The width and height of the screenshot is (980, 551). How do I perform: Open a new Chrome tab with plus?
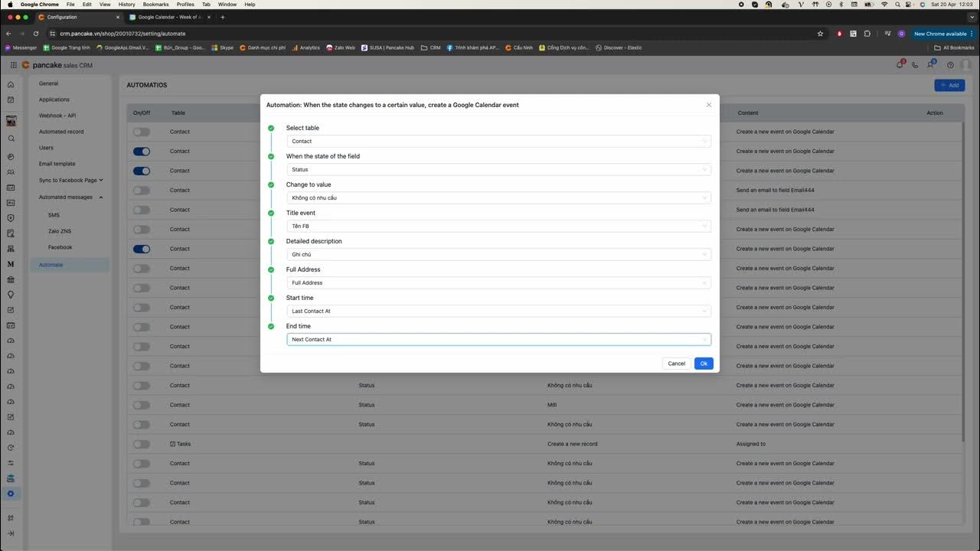pos(223,17)
